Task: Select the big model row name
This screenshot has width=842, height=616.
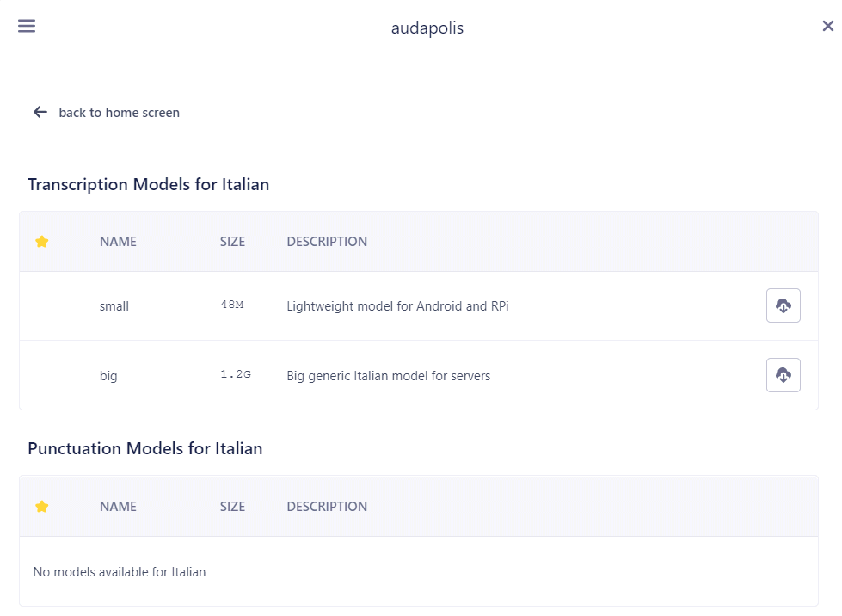Action: (108, 376)
